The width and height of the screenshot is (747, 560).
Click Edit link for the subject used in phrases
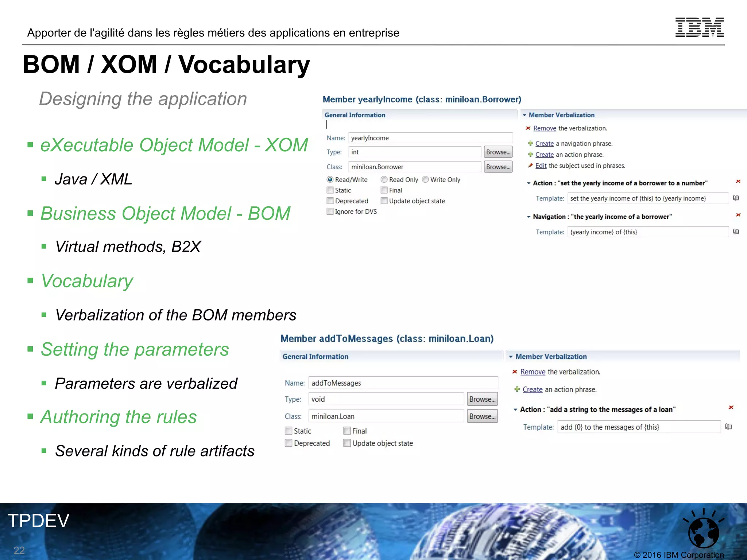(541, 166)
